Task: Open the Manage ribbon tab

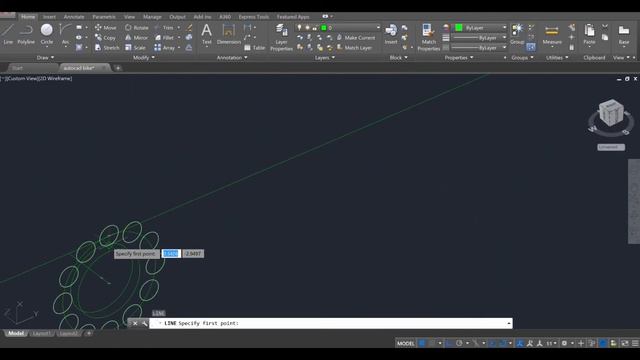Action: pyautogui.click(x=152, y=17)
